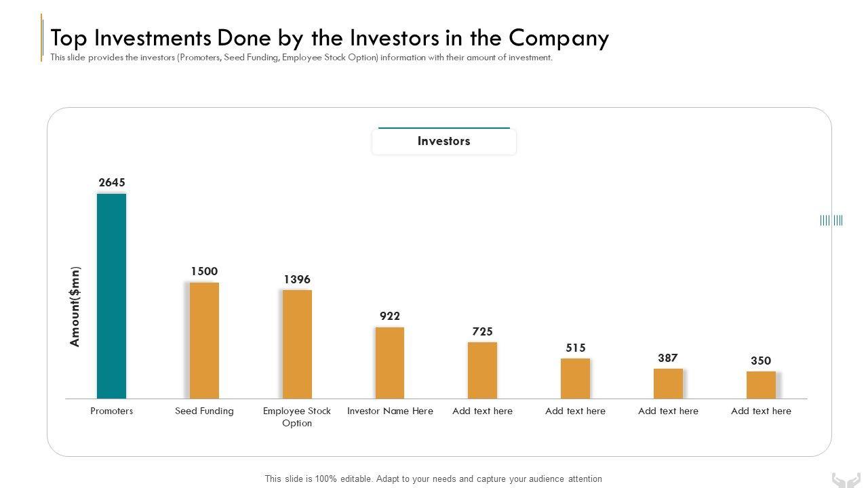Select the bar labeled 922
868x488 pixels.
[390, 363]
